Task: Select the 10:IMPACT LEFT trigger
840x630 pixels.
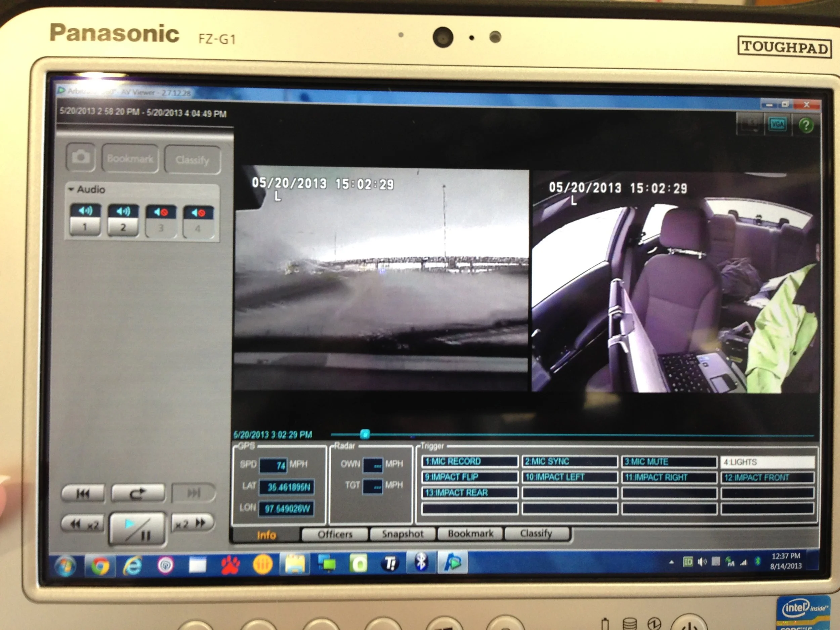Action: pos(570,477)
